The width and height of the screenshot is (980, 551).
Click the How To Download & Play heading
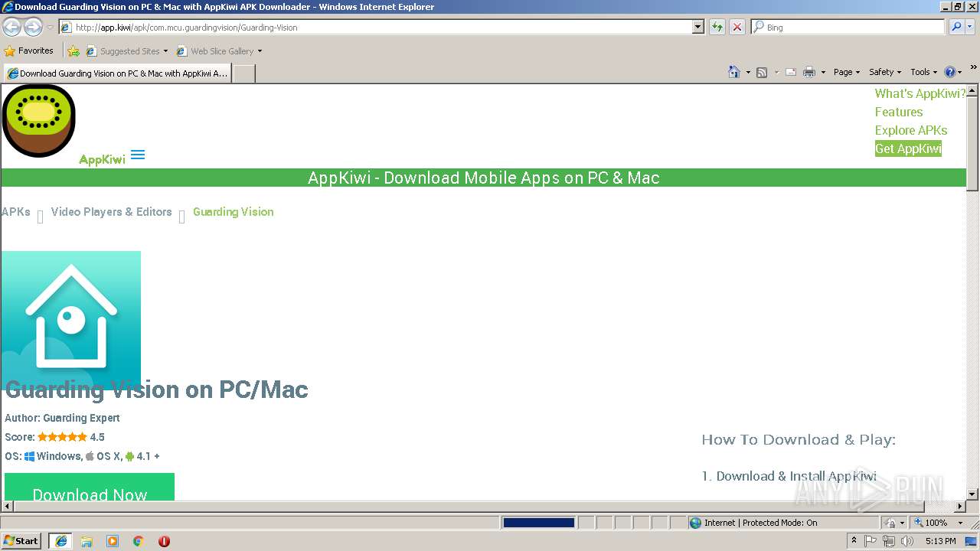[x=799, y=439]
